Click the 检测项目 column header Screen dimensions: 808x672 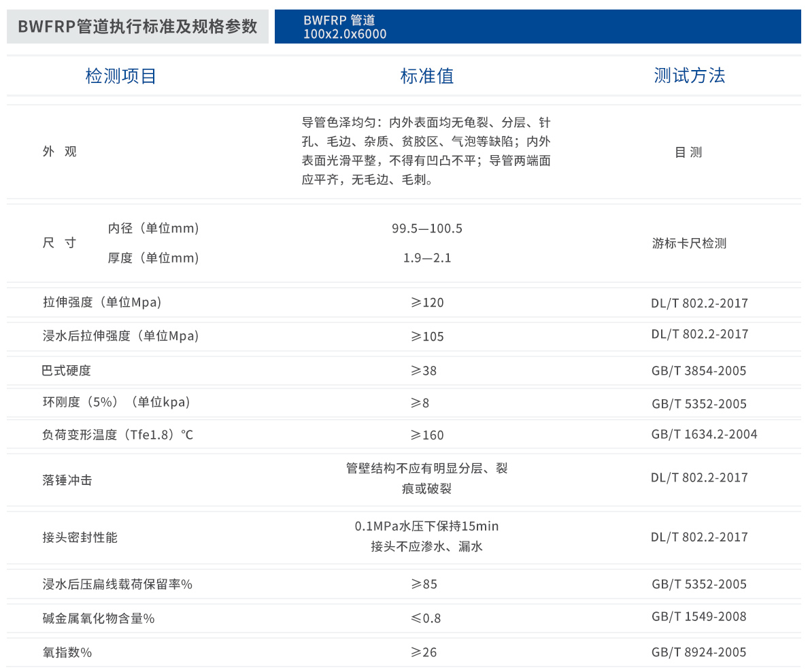coord(121,75)
